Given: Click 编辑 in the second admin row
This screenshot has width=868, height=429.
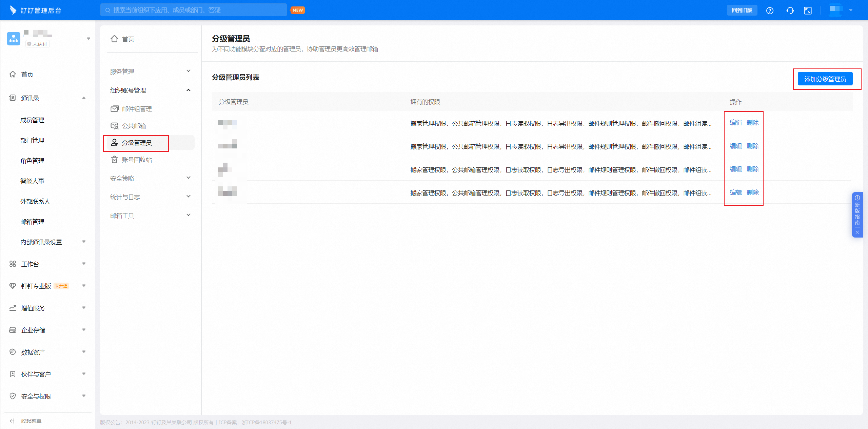Looking at the screenshot, I should tap(736, 146).
